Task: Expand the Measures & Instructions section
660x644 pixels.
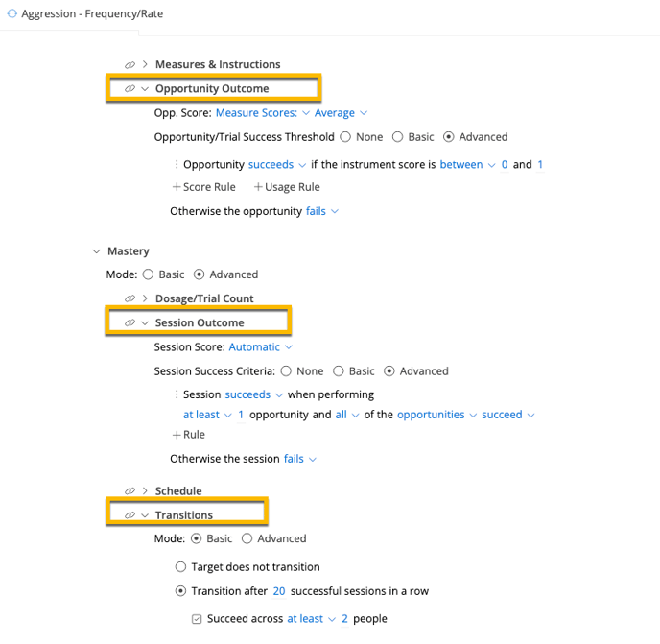Action: [x=145, y=64]
